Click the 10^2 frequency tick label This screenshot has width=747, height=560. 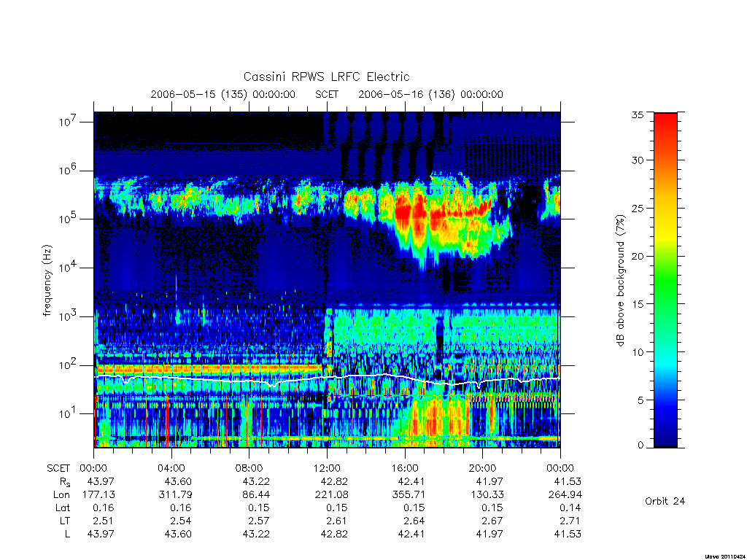pos(69,365)
